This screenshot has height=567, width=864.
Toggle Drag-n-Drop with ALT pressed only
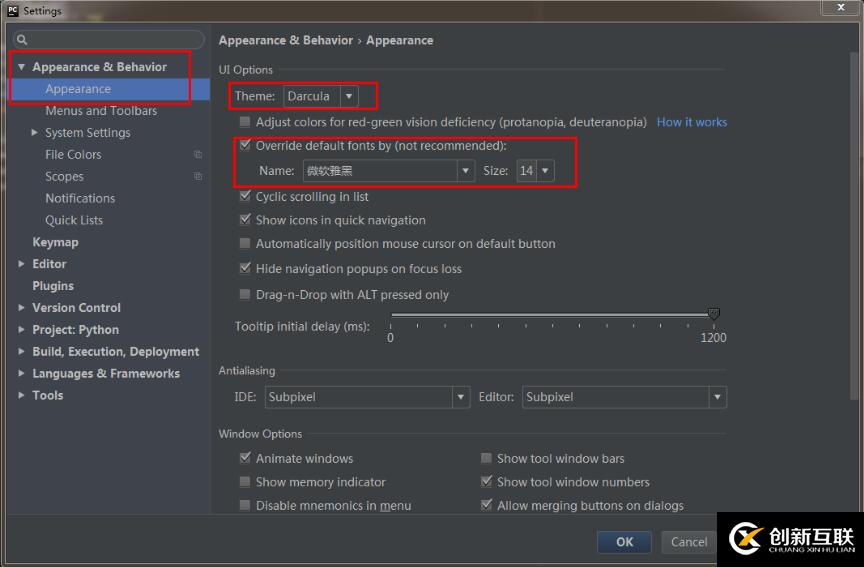tap(245, 295)
